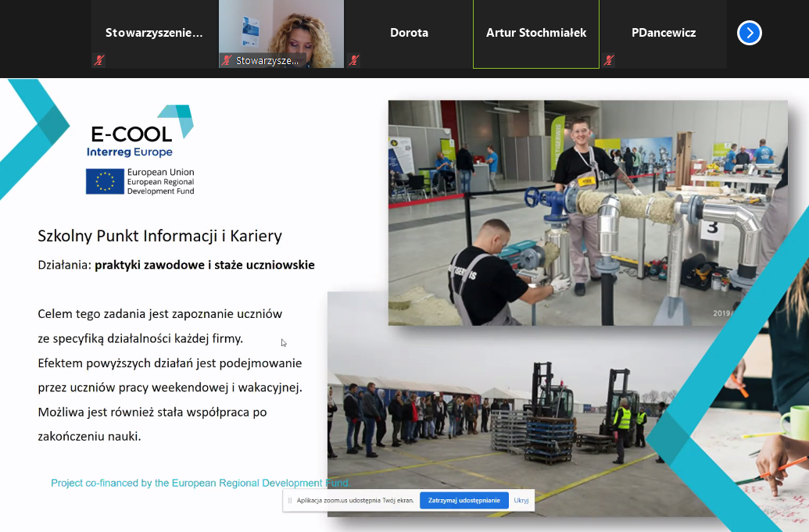Image resolution: width=809 pixels, height=532 pixels.
Task: Select Dorota's participant tile
Action: click(409, 33)
